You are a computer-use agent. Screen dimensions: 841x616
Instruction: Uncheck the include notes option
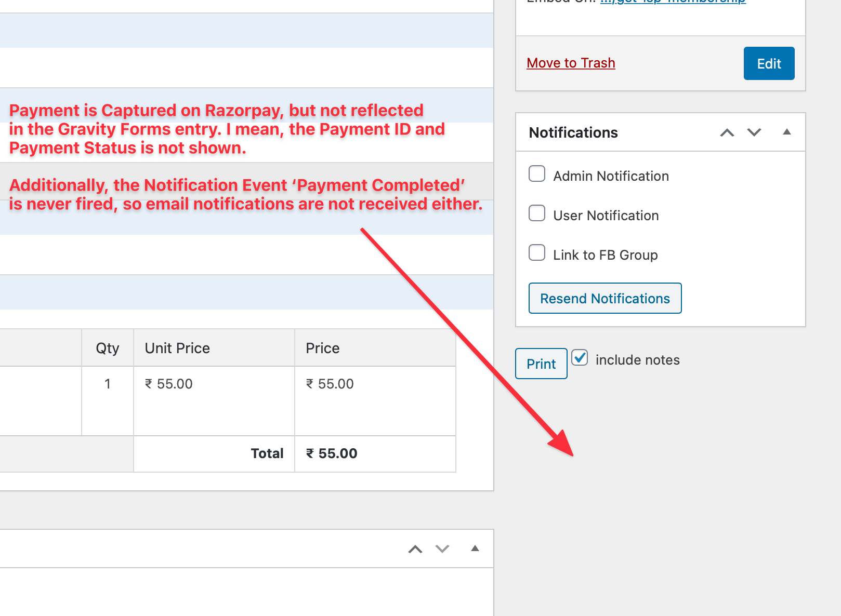pyautogui.click(x=579, y=357)
